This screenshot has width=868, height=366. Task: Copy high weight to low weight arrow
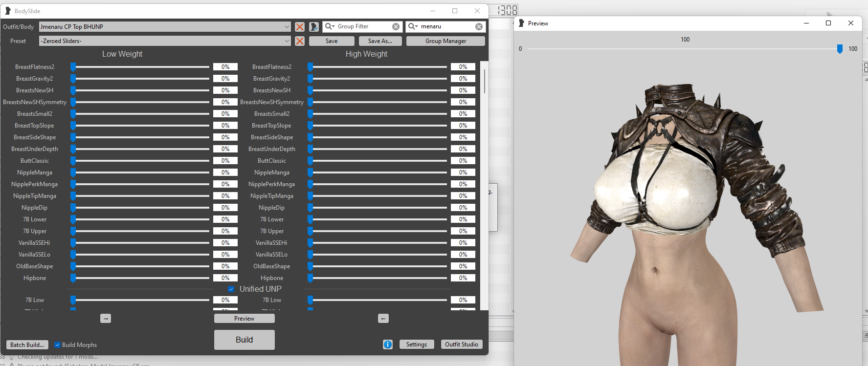383,319
